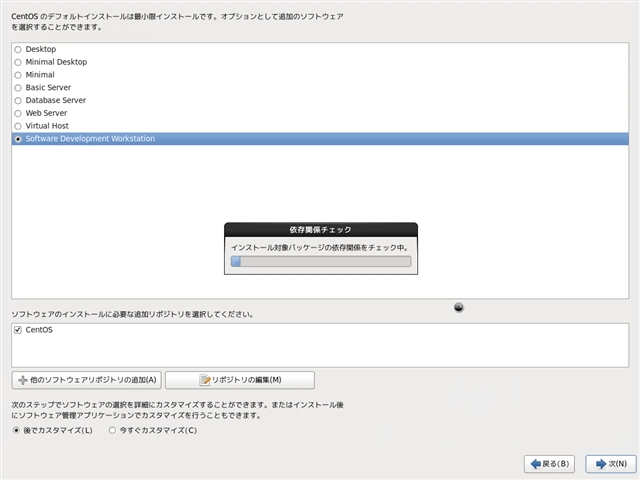Click the dialog message インストール対象パッケージの依存関係をチェック中
Screen dimensions: 640x480
pyautogui.click(x=320, y=248)
